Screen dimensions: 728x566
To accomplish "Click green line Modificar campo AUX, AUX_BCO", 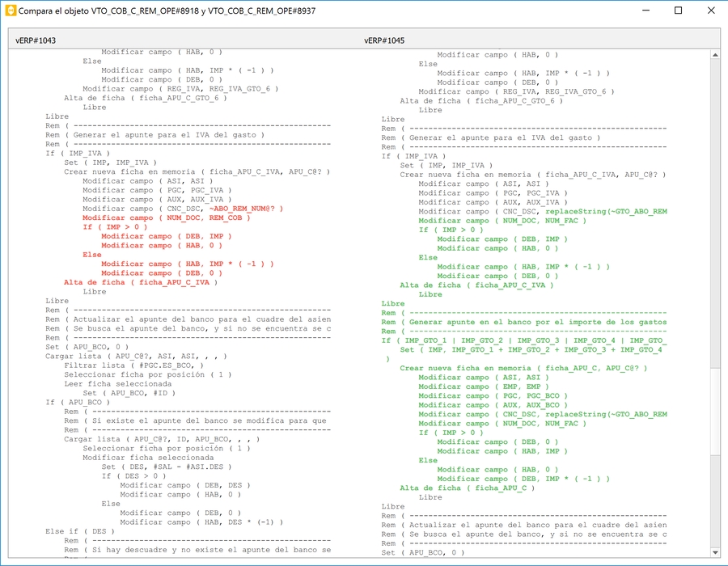I will pyautogui.click(x=493, y=405).
